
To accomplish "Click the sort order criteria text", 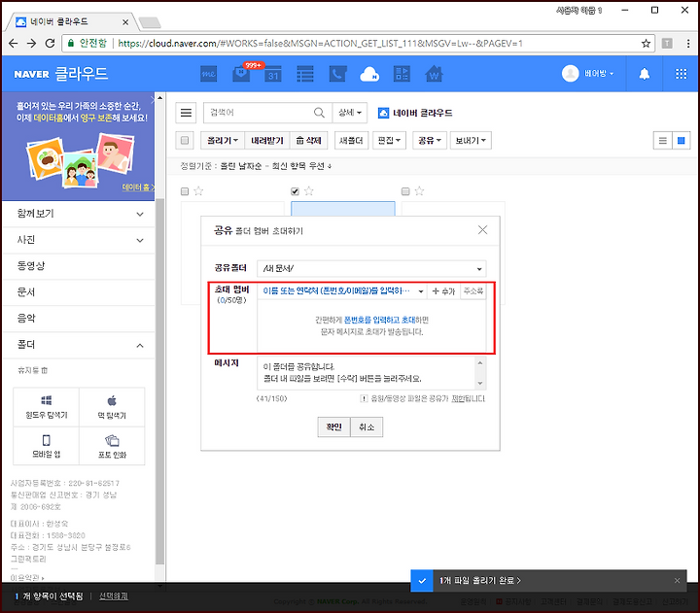I will coord(256,166).
